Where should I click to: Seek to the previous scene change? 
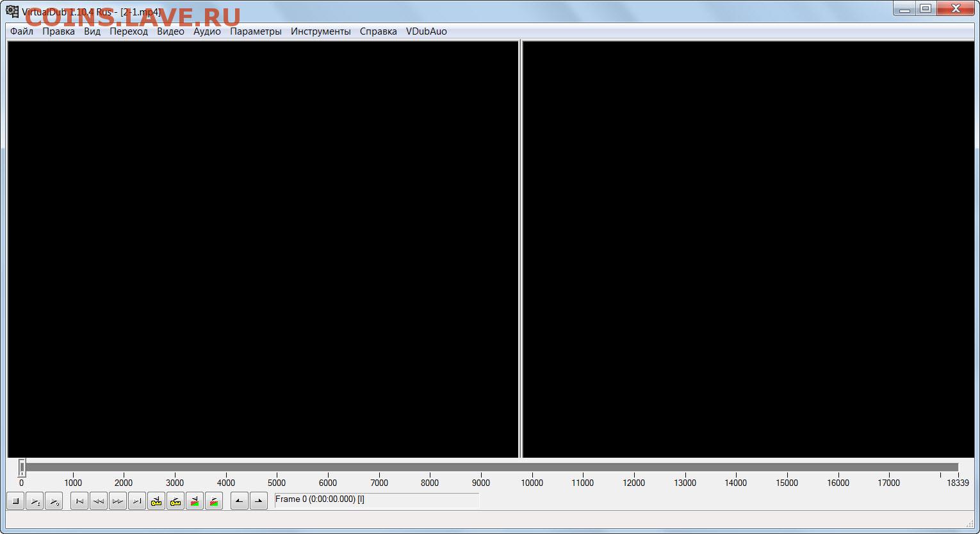(195, 501)
